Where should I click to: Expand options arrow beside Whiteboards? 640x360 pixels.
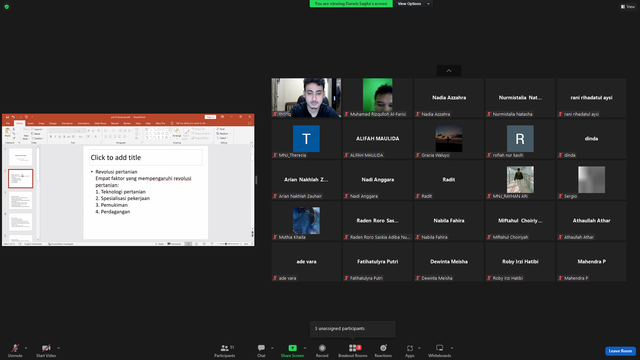(x=452, y=348)
